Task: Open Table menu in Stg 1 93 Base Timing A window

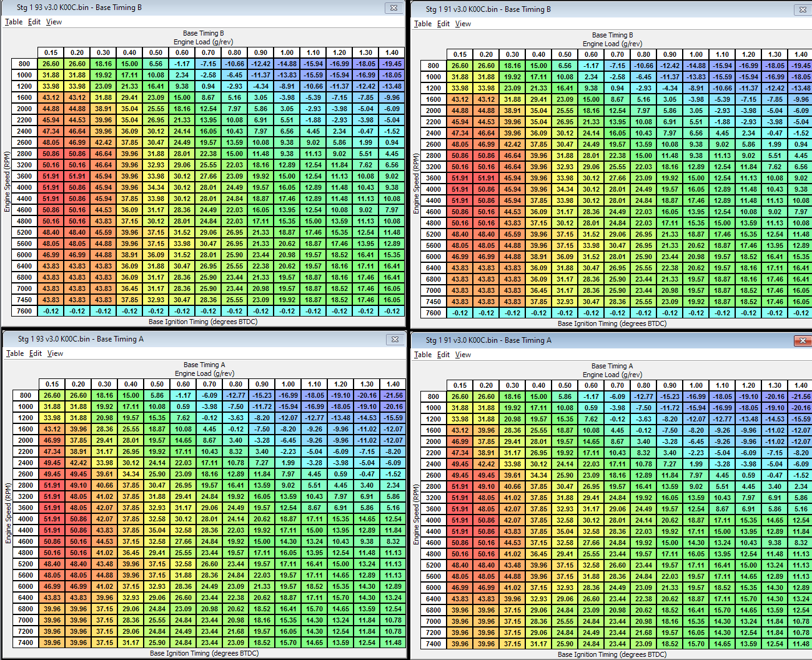Action: click(15, 353)
